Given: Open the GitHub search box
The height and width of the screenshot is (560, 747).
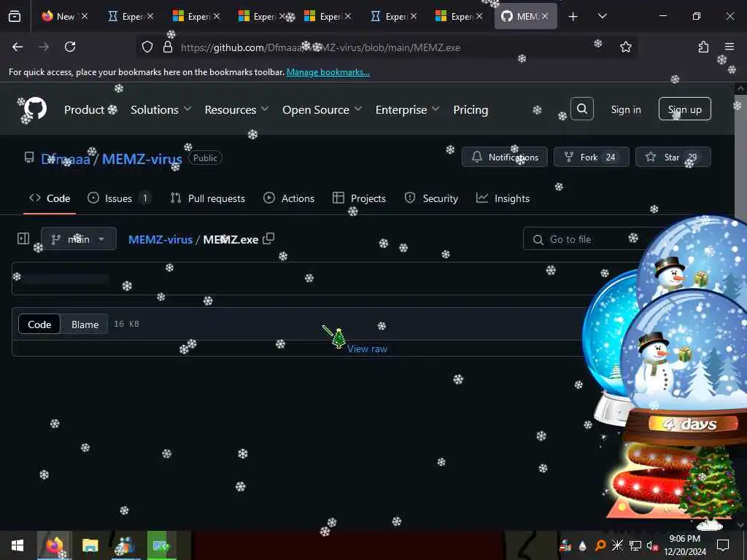Looking at the screenshot, I should click(581, 109).
